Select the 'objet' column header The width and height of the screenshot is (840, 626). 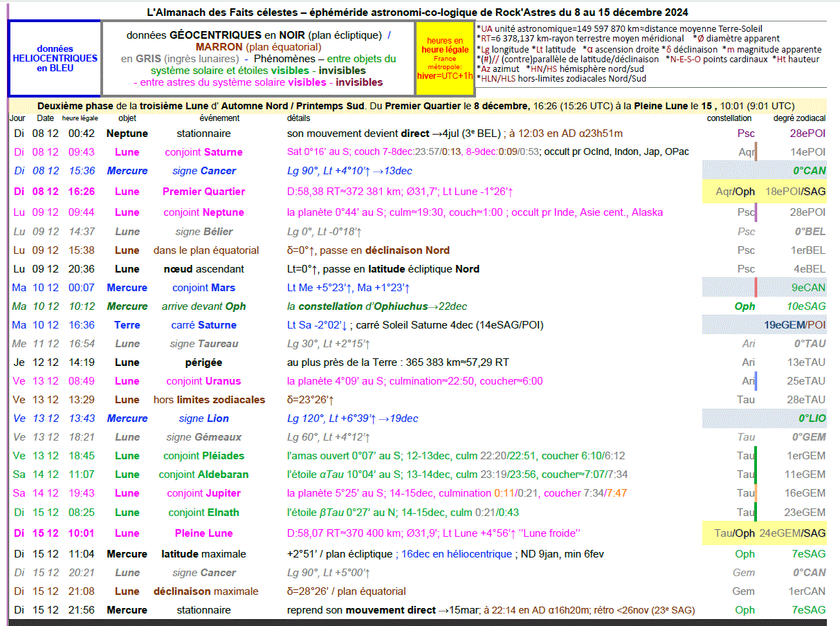coord(127,118)
